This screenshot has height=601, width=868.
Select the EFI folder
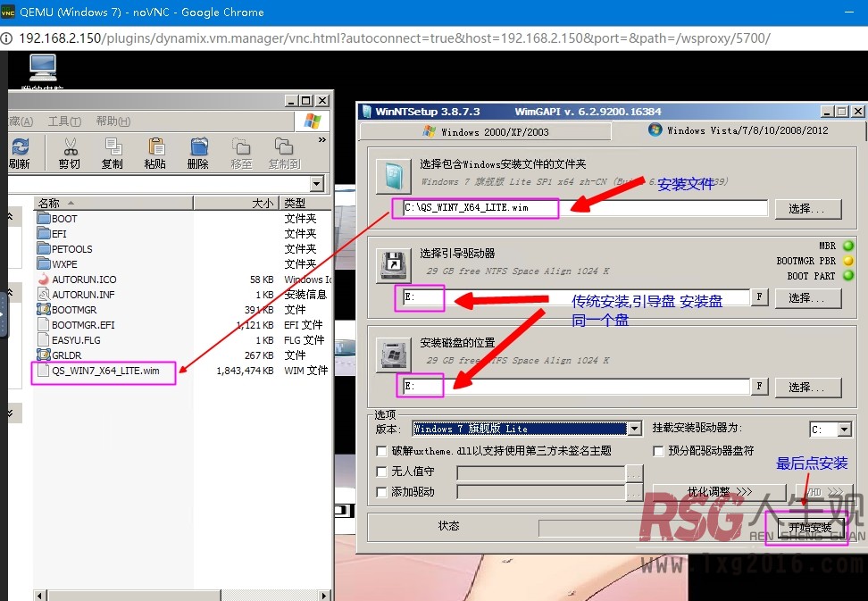(52, 234)
